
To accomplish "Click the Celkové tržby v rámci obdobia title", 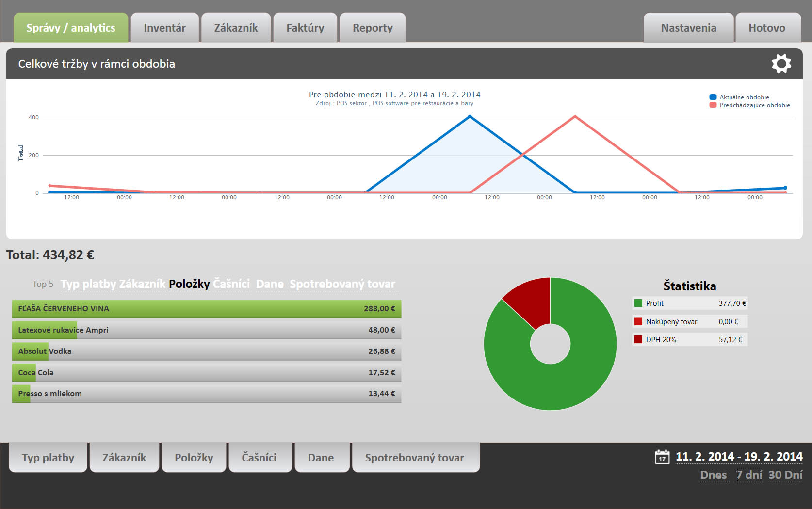I will [97, 64].
